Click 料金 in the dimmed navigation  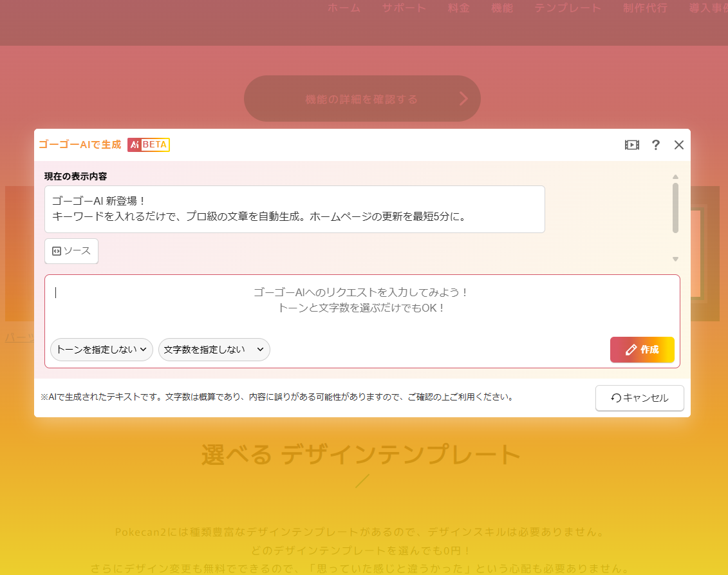(459, 8)
